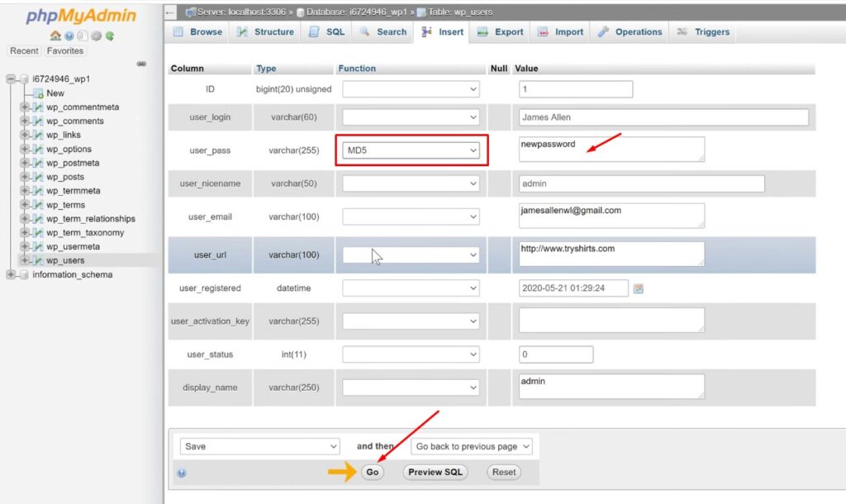This screenshot has width=846, height=504.
Task: Open the MD5 function dropdown for user_pass
Action: point(411,150)
